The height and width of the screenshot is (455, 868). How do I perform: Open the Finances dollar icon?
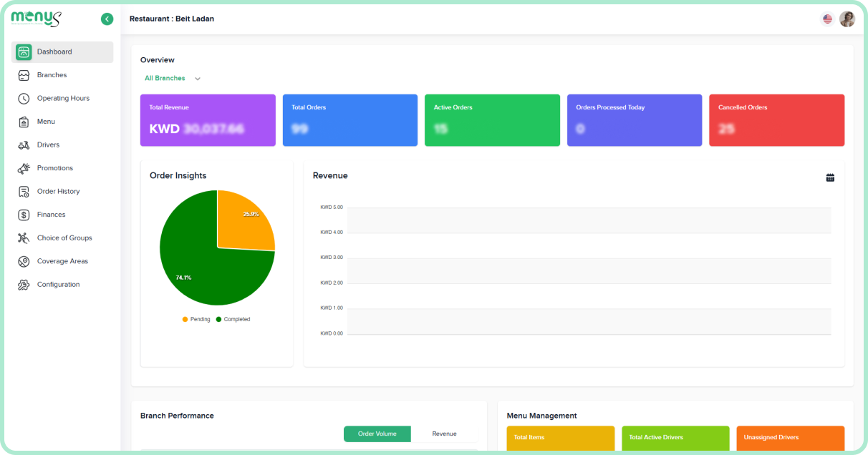click(x=24, y=215)
